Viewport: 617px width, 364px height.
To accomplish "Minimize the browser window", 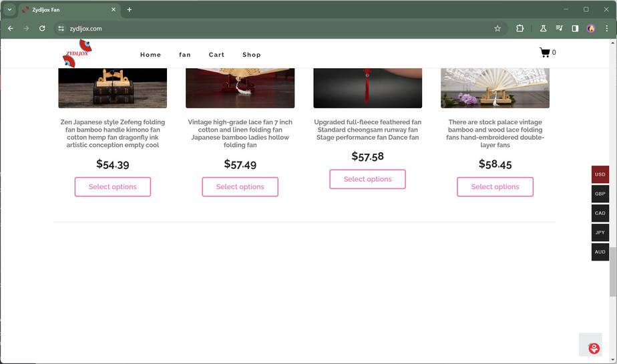I will 566,9.
